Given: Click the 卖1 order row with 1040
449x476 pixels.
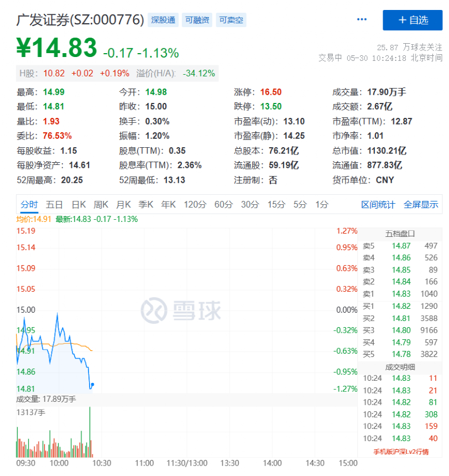Looking at the screenshot, I should [400, 294].
